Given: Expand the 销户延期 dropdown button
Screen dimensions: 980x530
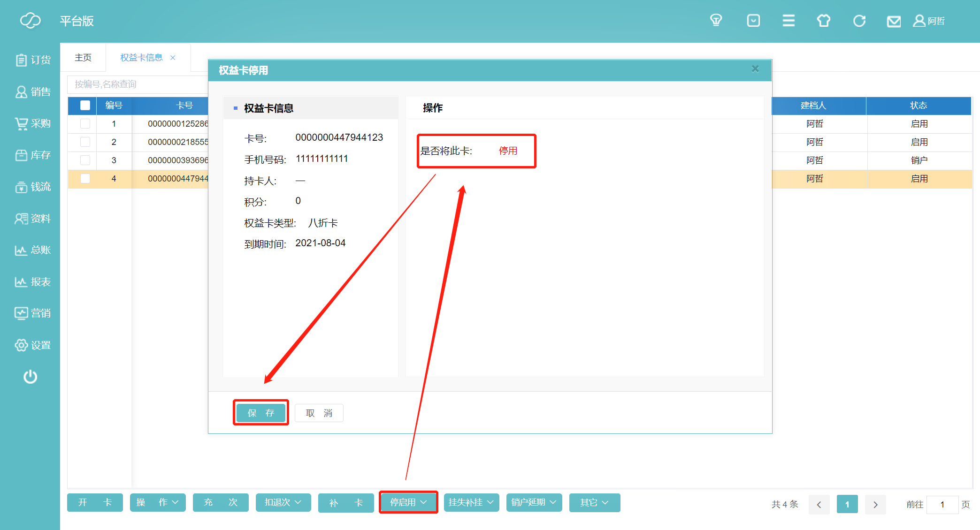Looking at the screenshot, I should click(x=534, y=502).
